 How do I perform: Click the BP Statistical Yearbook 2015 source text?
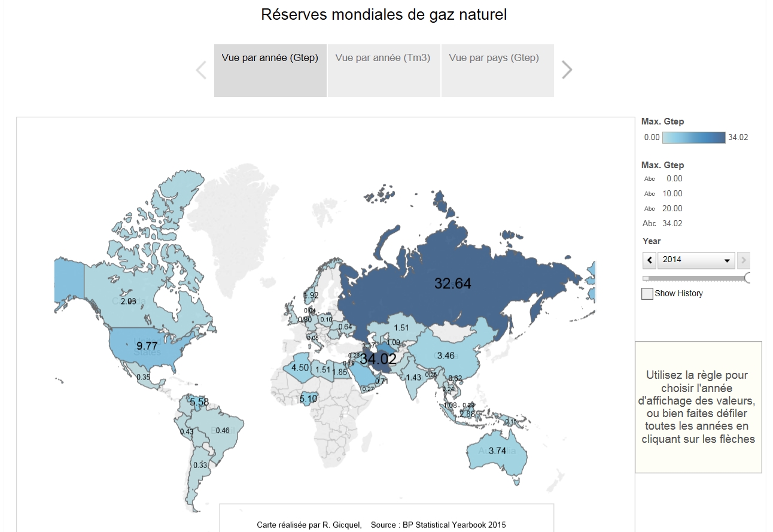(x=438, y=525)
